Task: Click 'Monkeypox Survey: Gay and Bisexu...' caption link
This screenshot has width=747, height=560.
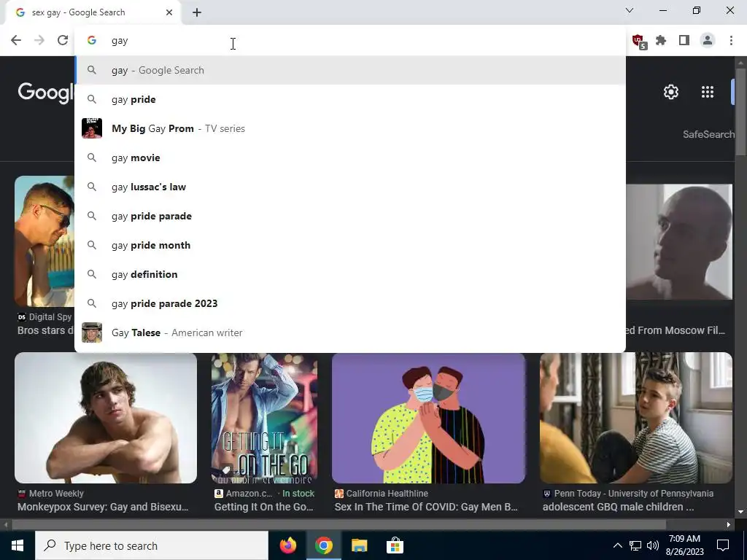Action: point(103,507)
